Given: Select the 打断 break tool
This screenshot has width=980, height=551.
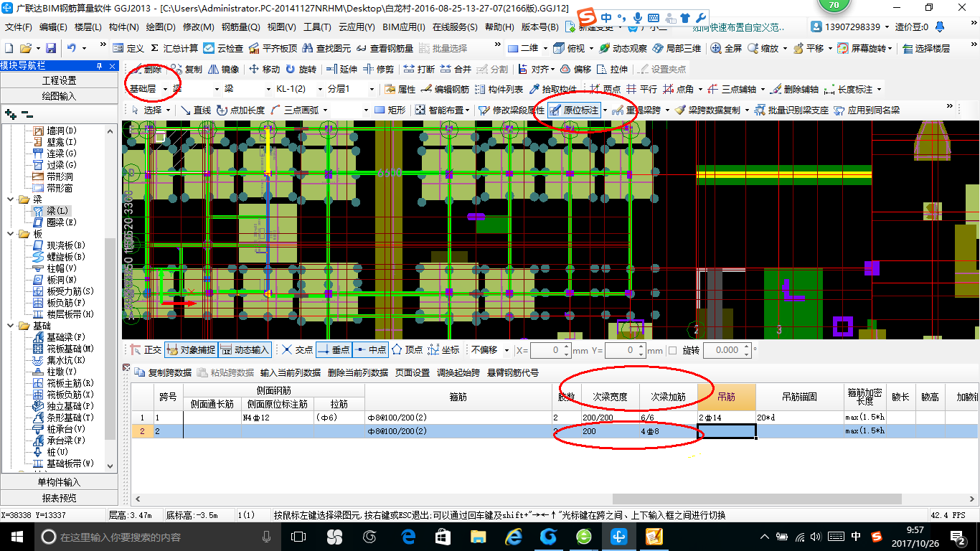Looking at the screenshot, I should pos(419,69).
